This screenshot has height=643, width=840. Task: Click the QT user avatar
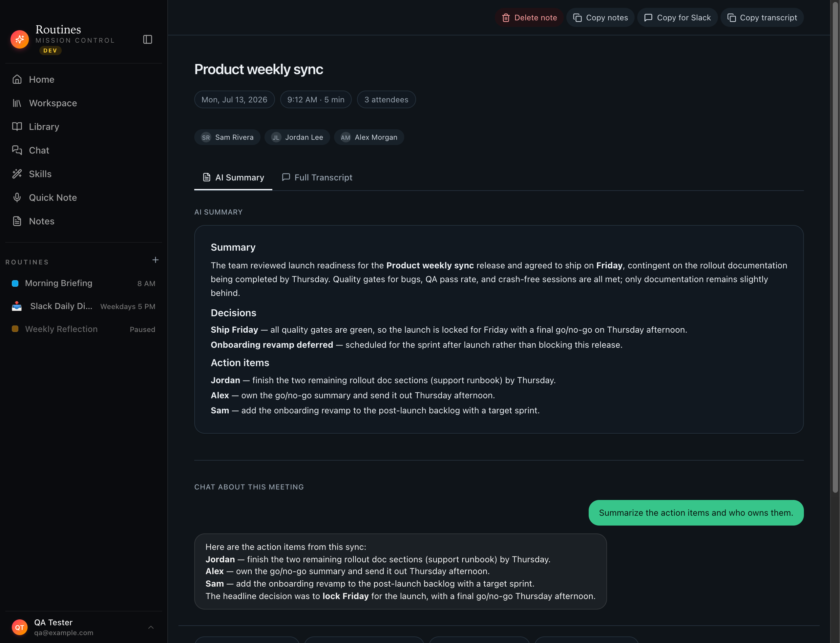pos(20,627)
